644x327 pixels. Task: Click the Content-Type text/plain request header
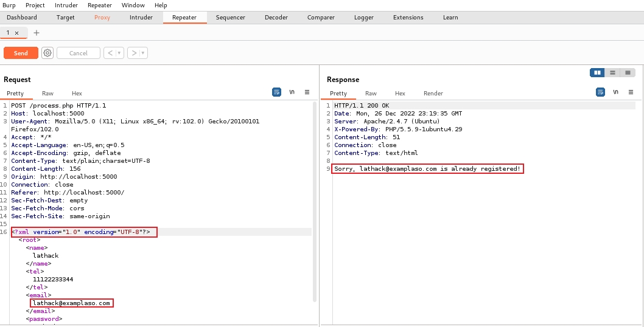pyautogui.click(x=80, y=161)
